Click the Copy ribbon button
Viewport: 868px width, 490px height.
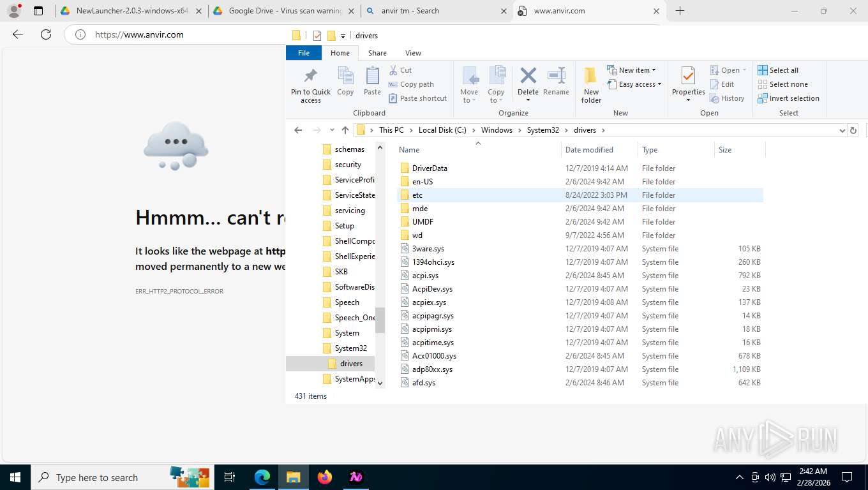(345, 82)
